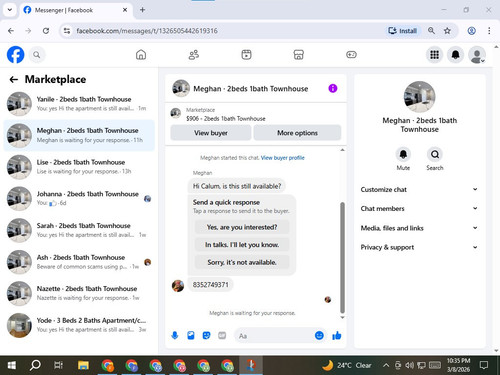Viewport: 500px width, 375px height.
Task: Open the tab search dropdown arrow
Action: point(10,10)
